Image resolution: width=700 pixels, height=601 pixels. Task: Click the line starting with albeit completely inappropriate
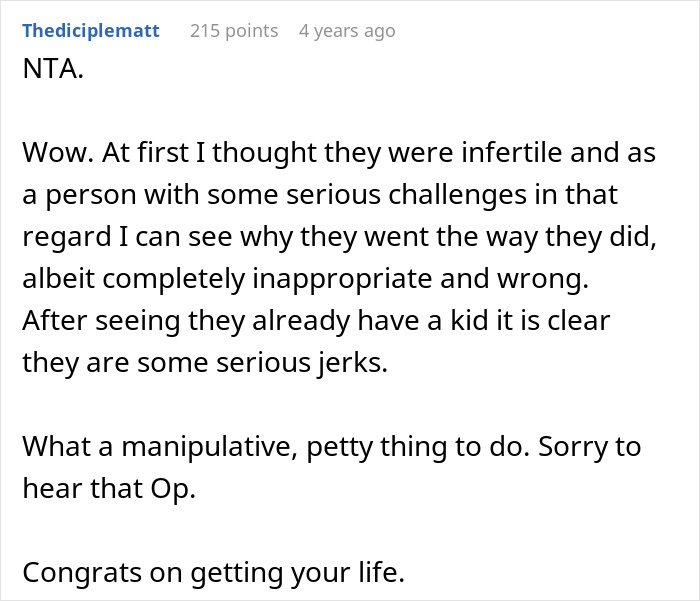[x=306, y=279]
